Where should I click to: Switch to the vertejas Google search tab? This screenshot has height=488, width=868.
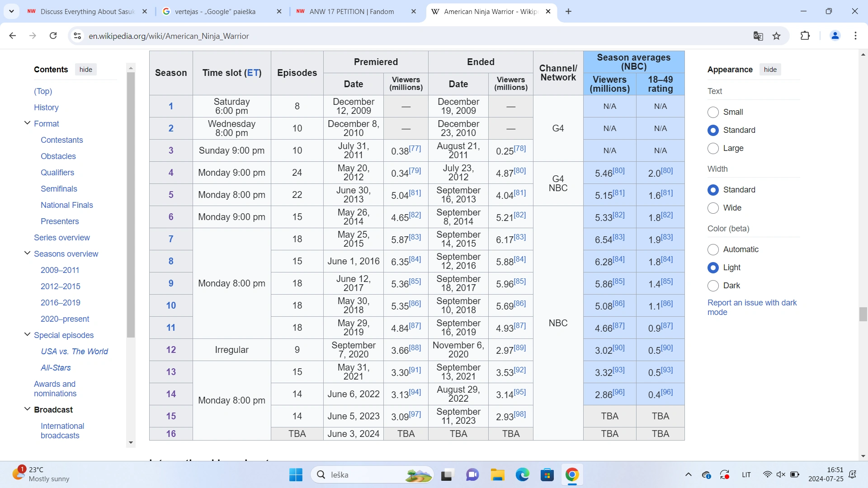point(215,12)
